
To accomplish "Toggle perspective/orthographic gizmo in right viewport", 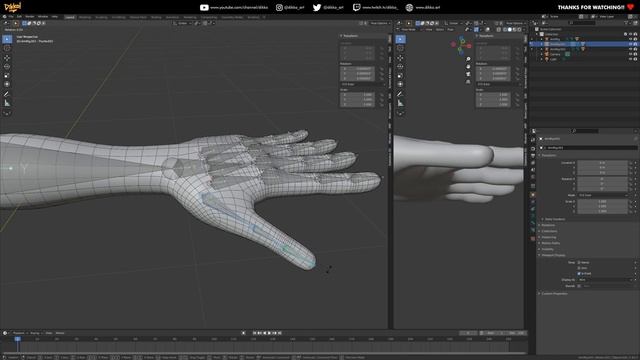I will (468, 82).
